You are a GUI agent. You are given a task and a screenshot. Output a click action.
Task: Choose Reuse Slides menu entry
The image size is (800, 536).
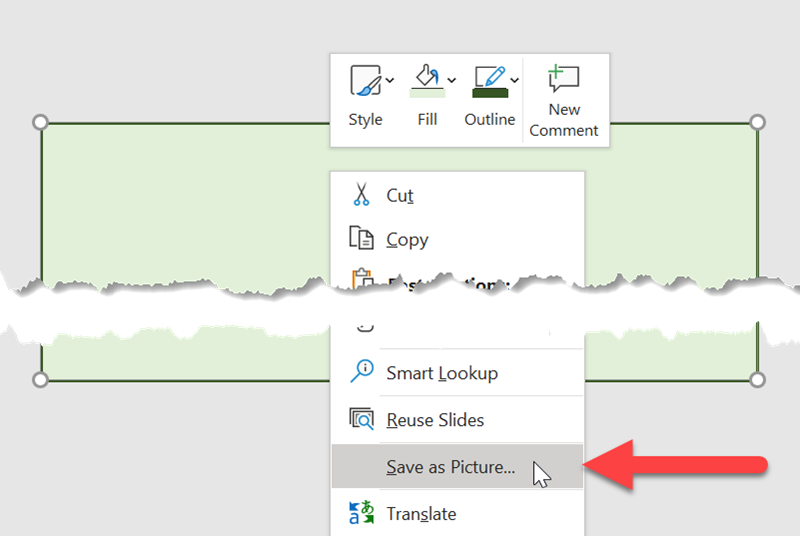(x=457, y=420)
